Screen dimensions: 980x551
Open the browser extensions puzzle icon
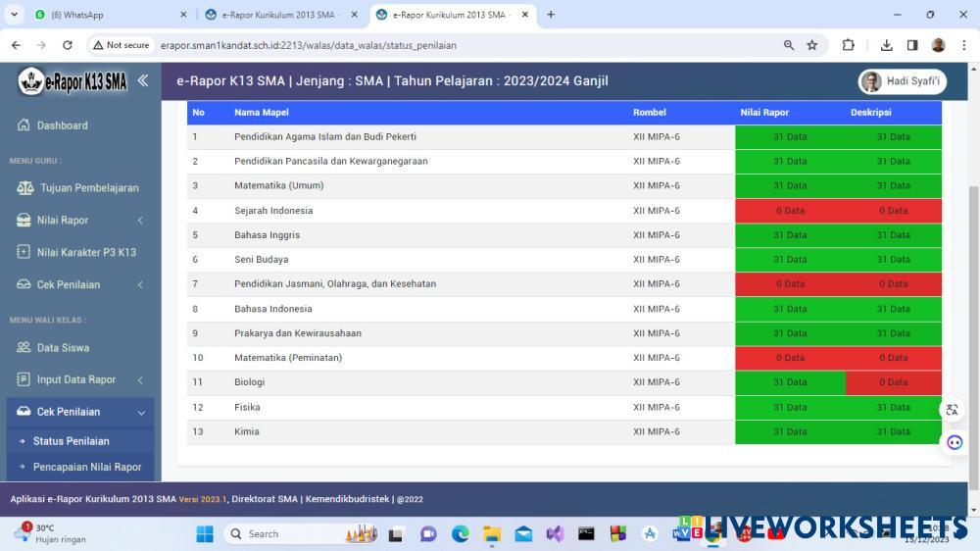pyautogui.click(x=849, y=45)
